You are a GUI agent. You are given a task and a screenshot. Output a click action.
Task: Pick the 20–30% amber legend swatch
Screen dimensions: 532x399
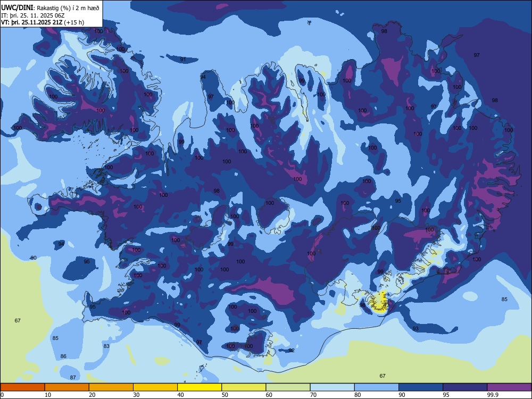click(x=111, y=387)
